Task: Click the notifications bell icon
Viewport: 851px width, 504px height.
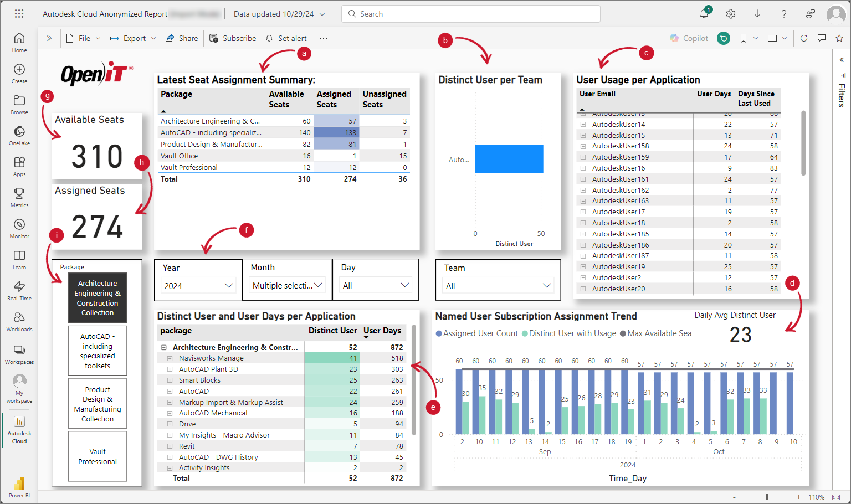Action: click(704, 14)
